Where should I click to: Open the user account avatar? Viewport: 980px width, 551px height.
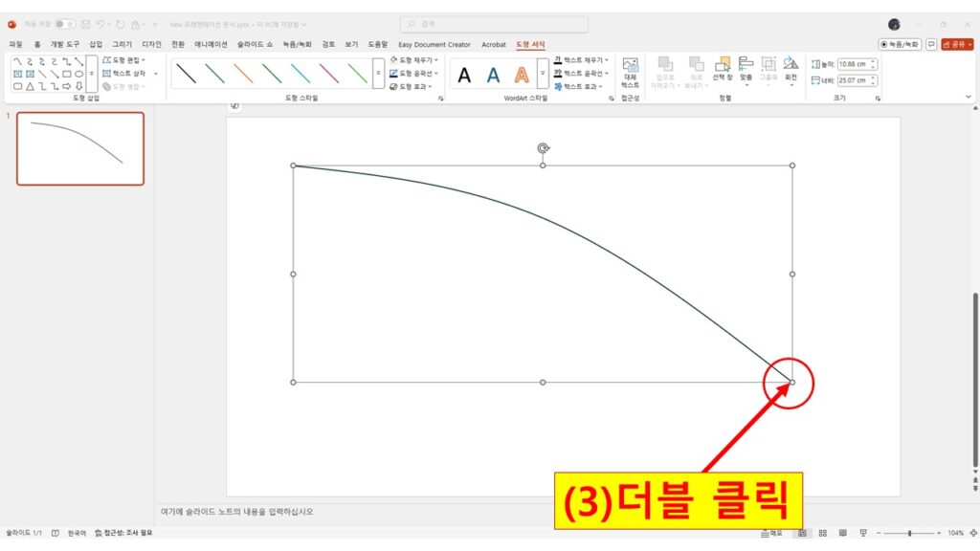point(894,24)
